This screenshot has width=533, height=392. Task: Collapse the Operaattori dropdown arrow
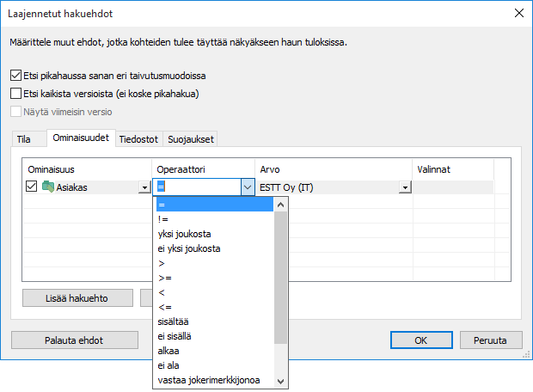[x=247, y=187]
